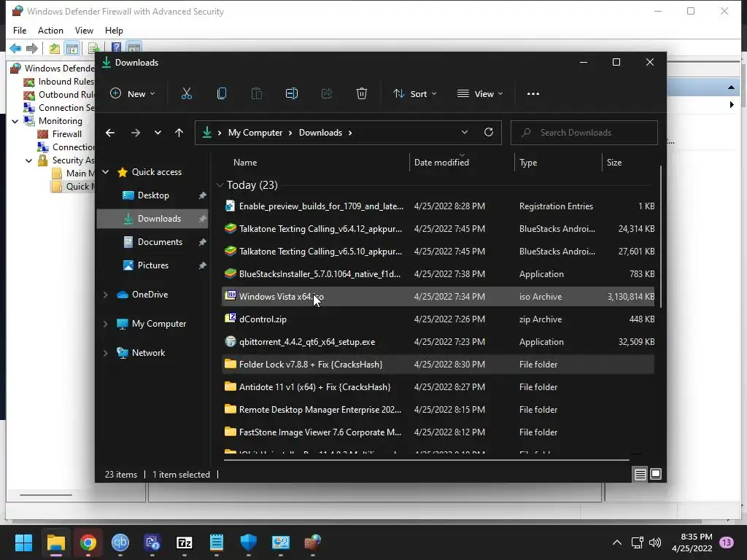The width and height of the screenshot is (747, 560).
Task: Click the Search Downloads field
Action: 584,133
